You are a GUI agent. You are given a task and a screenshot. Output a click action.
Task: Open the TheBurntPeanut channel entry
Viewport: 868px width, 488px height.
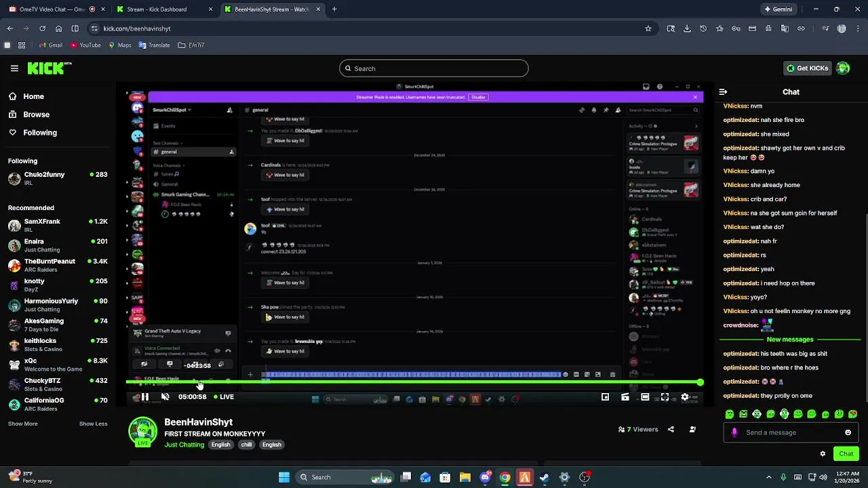pyautogui.click(x=58, y=266)
